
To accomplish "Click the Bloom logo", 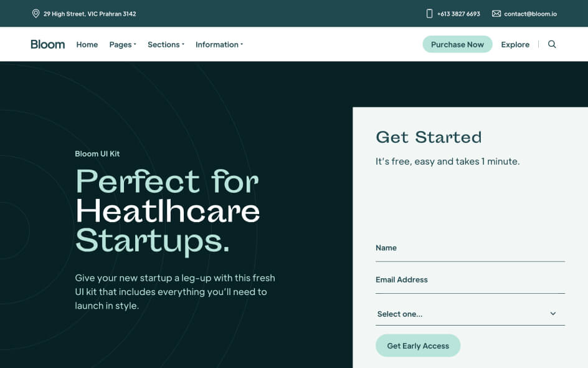I will tap(48, 44).
